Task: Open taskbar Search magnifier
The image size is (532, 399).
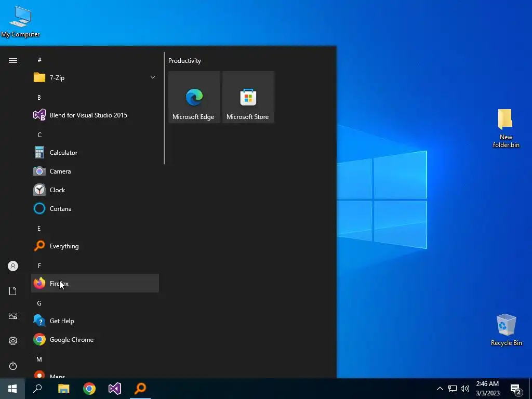Action: click(37, 389)
